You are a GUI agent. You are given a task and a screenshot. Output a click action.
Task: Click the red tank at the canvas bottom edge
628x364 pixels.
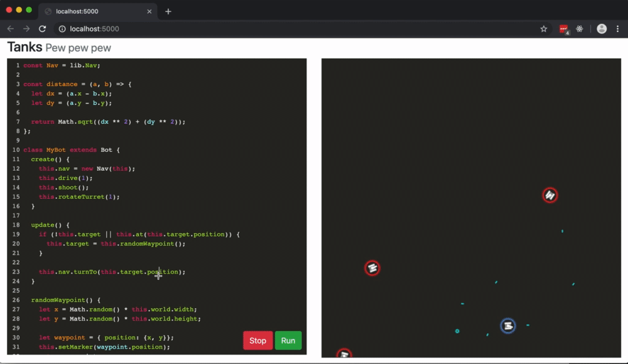pos(344,353)
